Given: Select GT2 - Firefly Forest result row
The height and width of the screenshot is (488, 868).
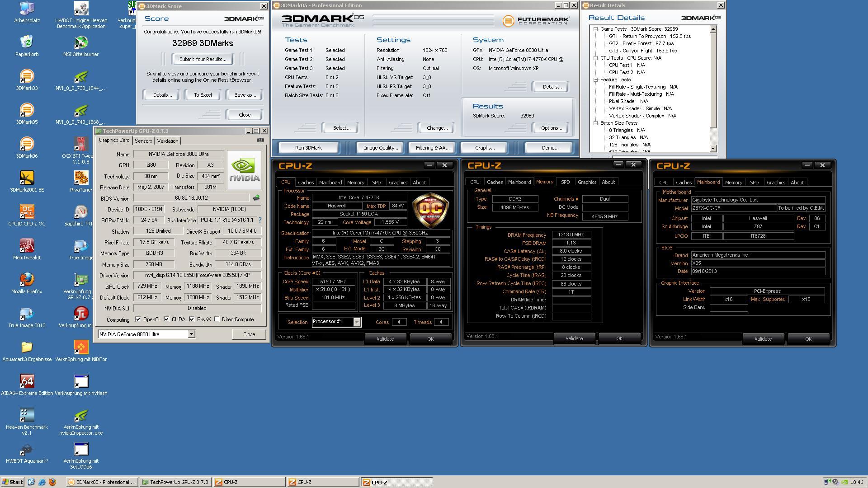Looking at the screenshot, I should [641, 43].
